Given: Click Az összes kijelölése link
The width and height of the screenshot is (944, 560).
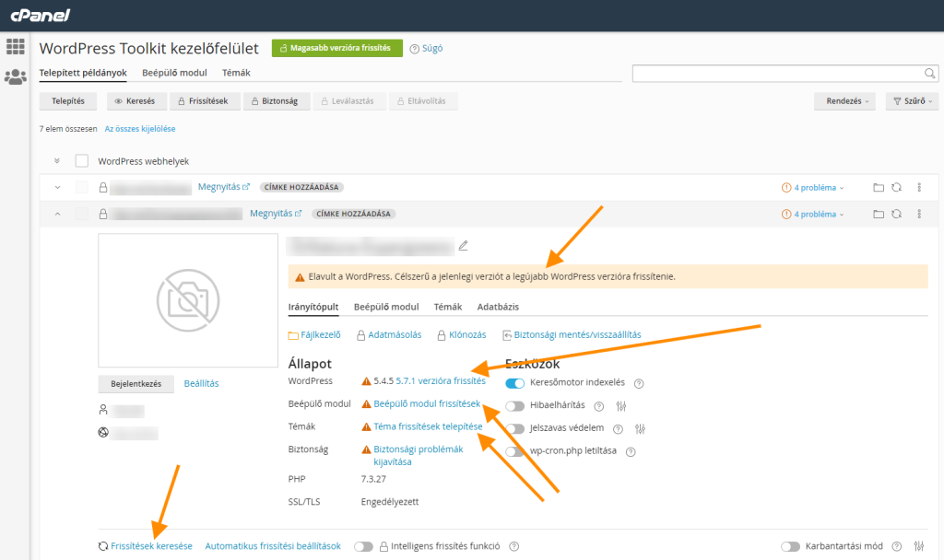Looking at the screenshot, I should [x=140, y=129].
